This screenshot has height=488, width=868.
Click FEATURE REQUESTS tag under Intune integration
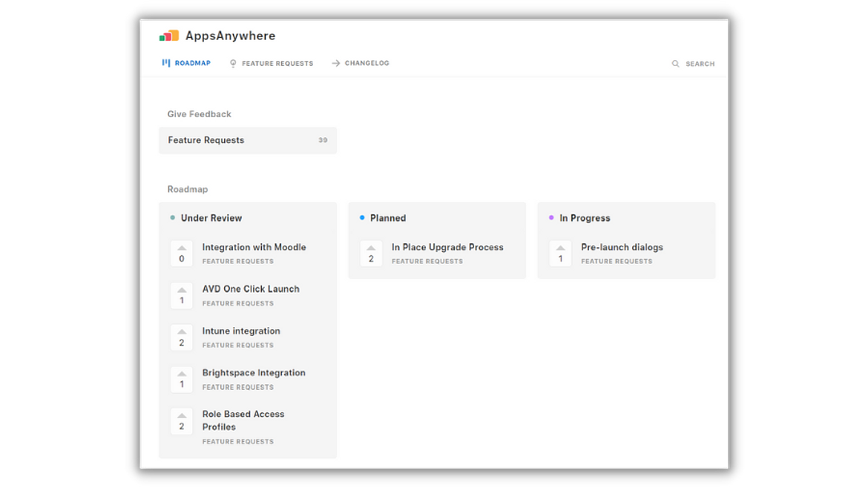pos(237,346)
